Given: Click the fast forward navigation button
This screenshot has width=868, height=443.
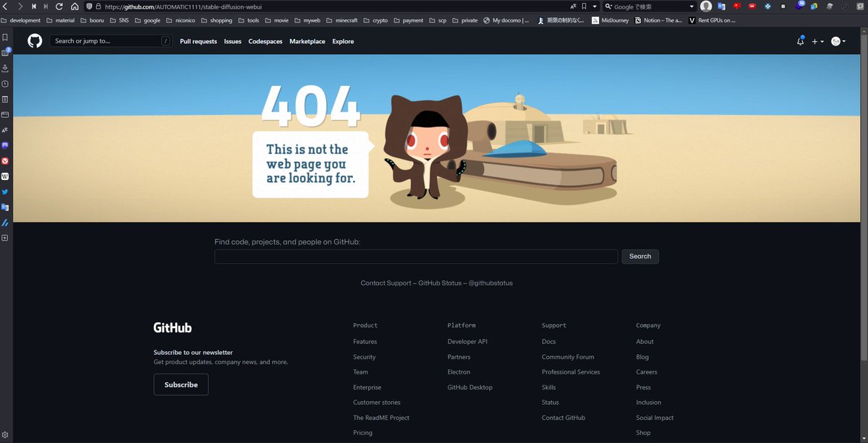Looking at the screenshot, I should [46, 7].
